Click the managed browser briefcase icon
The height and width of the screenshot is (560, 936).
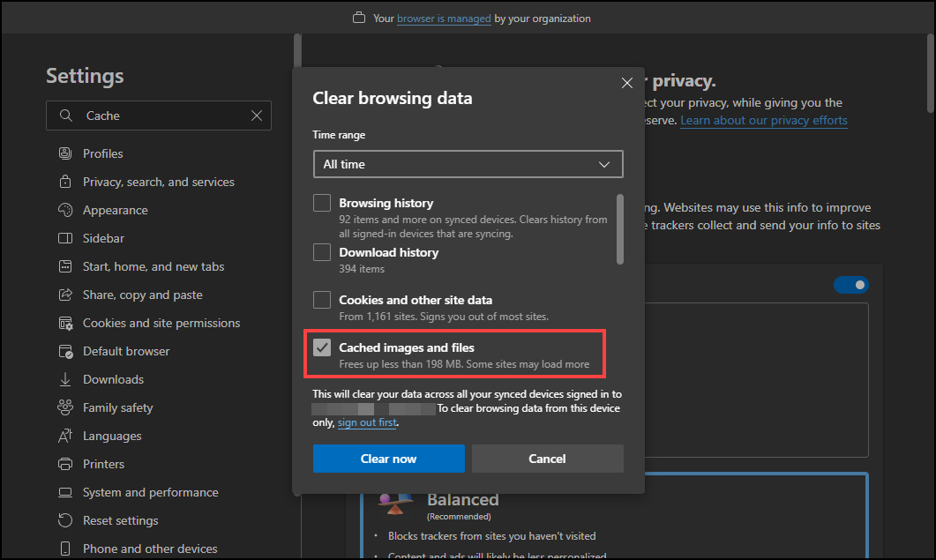358,18
